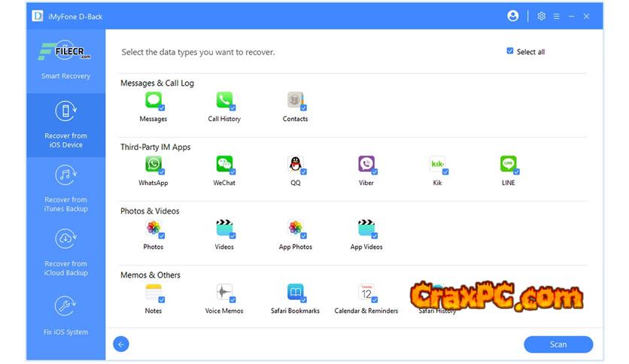The image size is (629, 364).
Task: Open the hamburger menu in title bar
Action: pos(557,16)
